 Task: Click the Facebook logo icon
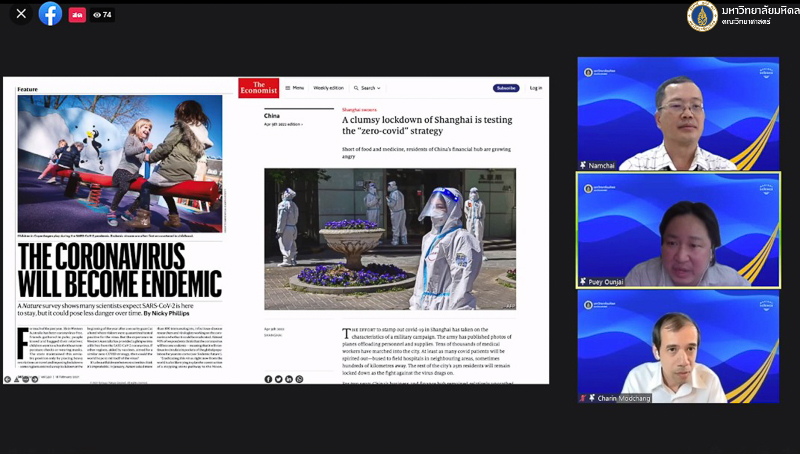click(x=50, y=14)
